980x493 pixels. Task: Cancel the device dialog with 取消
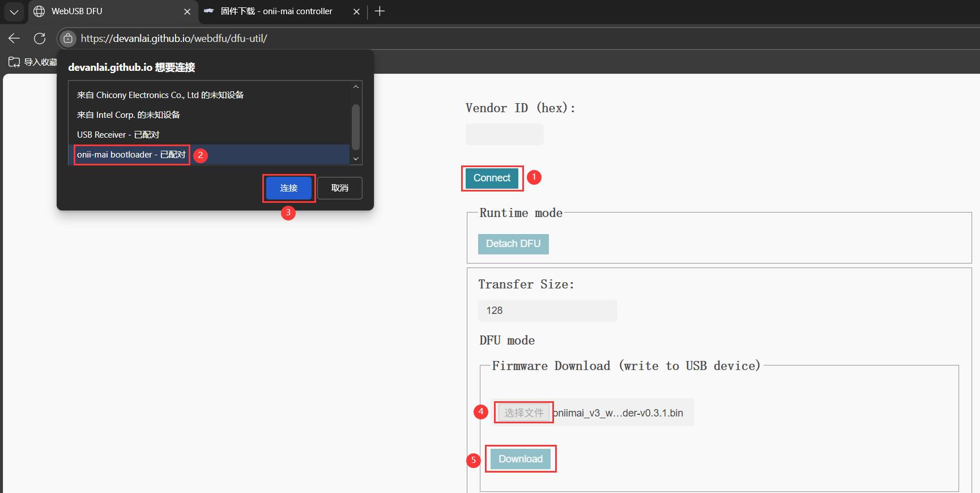click(x=339, y=188)
